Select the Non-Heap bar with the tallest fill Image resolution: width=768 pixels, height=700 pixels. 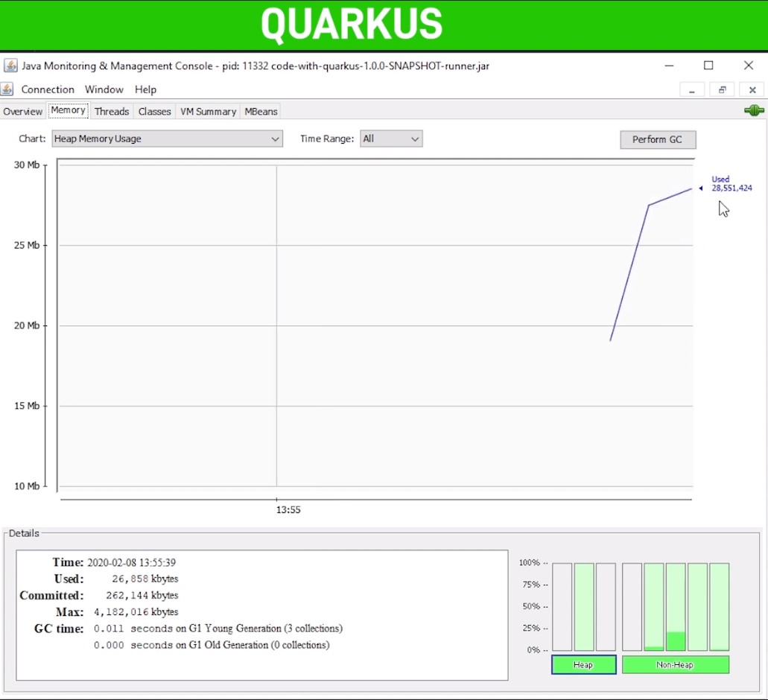(676, 606)
